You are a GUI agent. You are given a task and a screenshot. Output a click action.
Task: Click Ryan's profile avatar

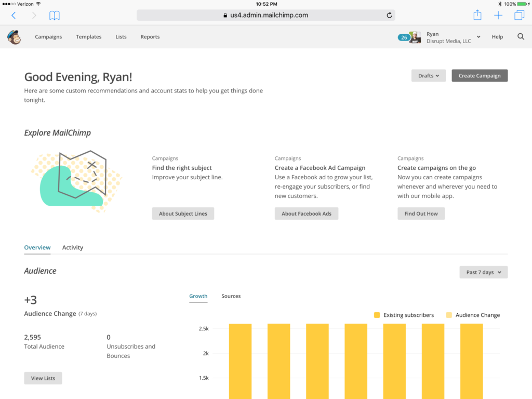click(415, 37)
